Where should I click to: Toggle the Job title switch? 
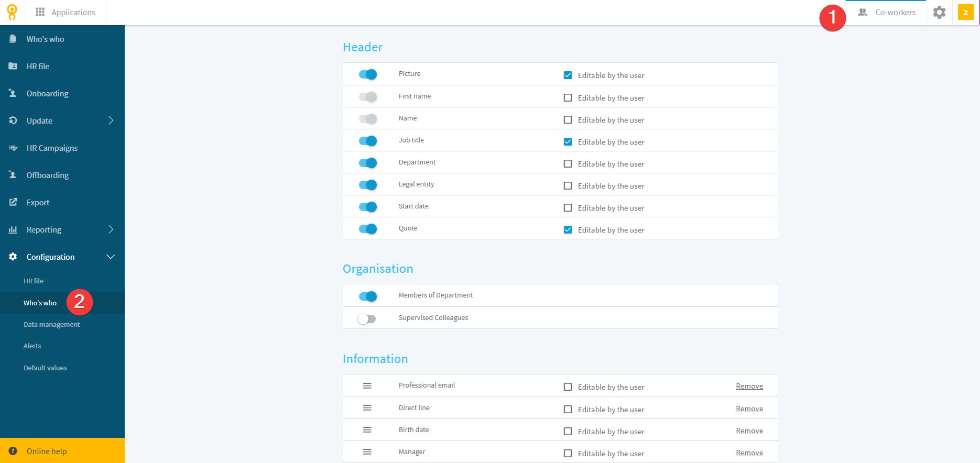(x=368, y=141)
